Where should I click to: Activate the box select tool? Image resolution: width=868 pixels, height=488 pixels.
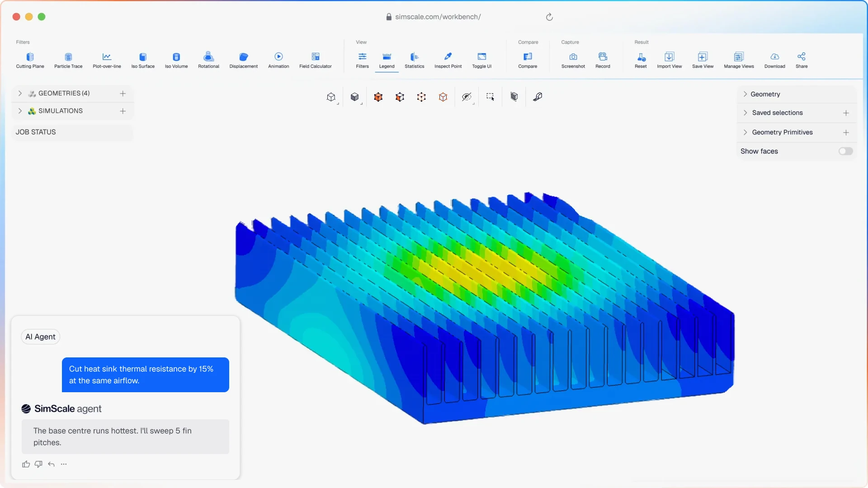[x=490, y=97]
